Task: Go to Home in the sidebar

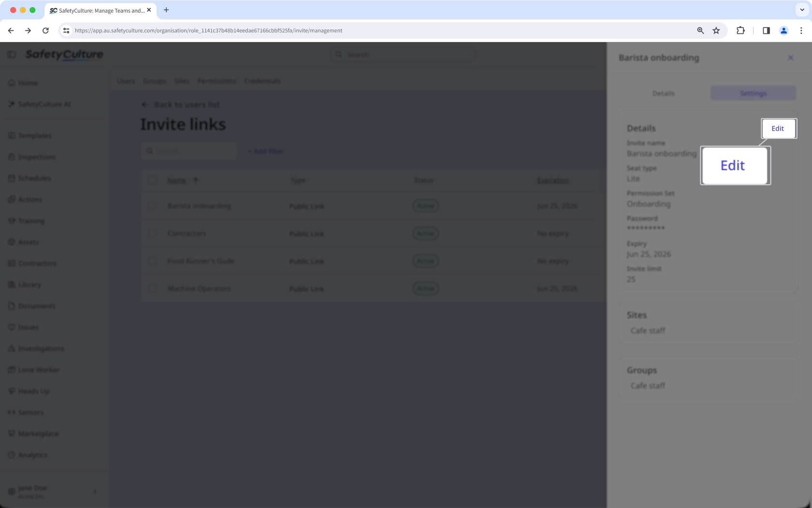Action: click(x=28, y=83)
